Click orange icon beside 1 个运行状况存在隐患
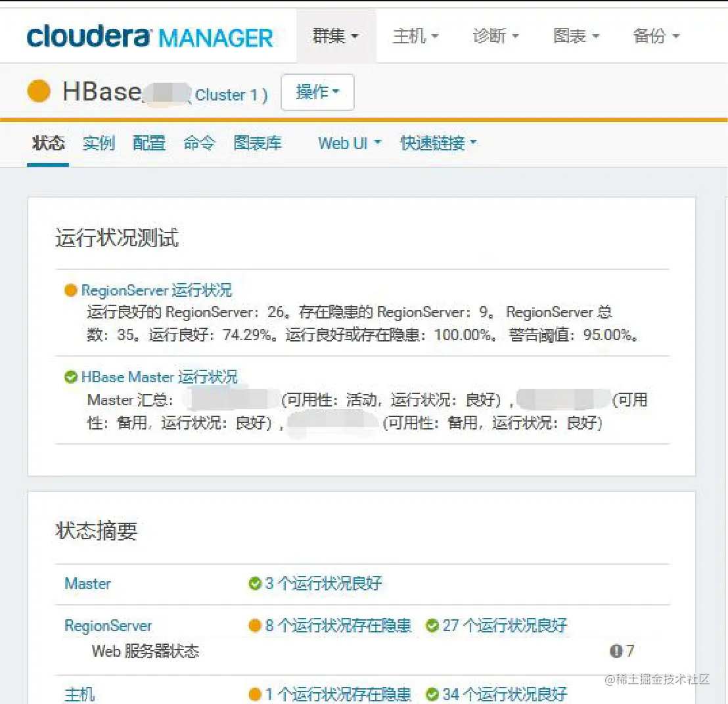The width and height of the screenshot is (728, 704). [255, 695]
